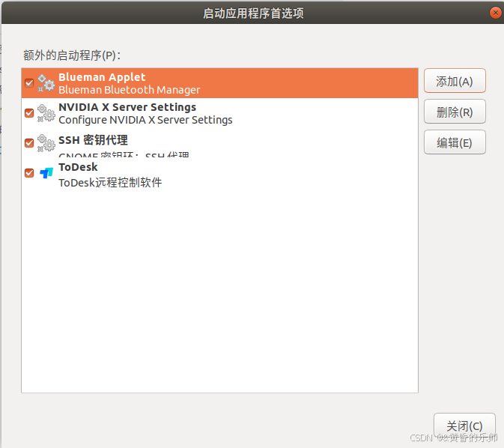Click the 删除(R) button
The width and height of the screenshot is (504, 448).
[x=455, y=112]
